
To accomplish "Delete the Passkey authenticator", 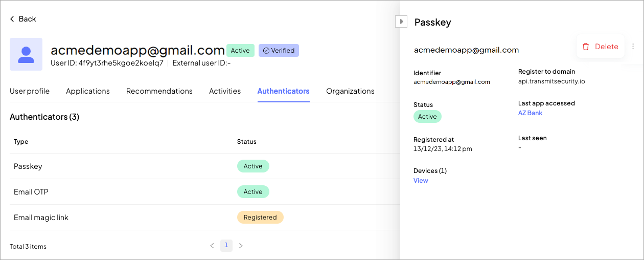I will tap(601, 47).
